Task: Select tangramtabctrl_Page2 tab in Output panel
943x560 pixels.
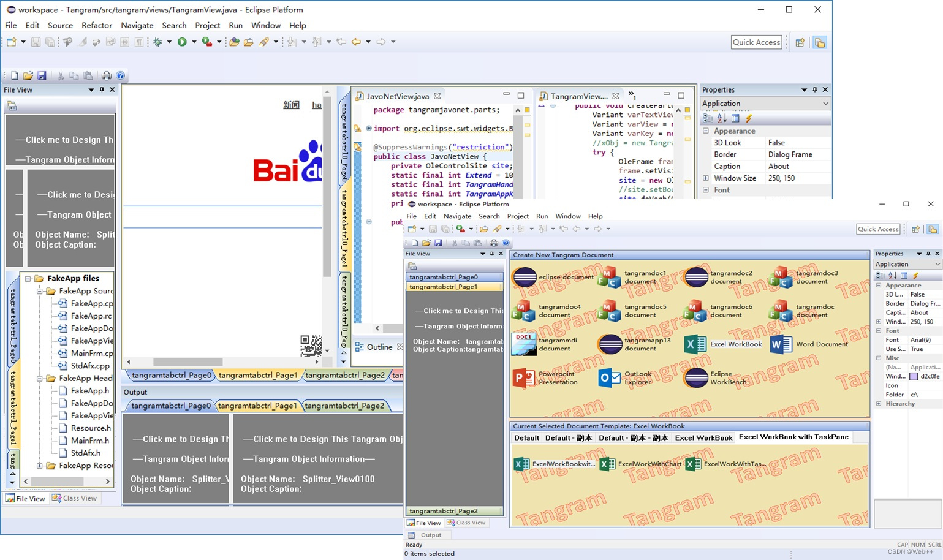Action: [344, 406]
